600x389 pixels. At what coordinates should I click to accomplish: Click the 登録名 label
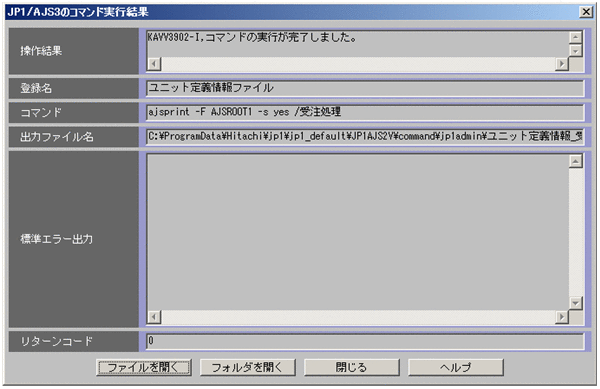tap(36, 88)
